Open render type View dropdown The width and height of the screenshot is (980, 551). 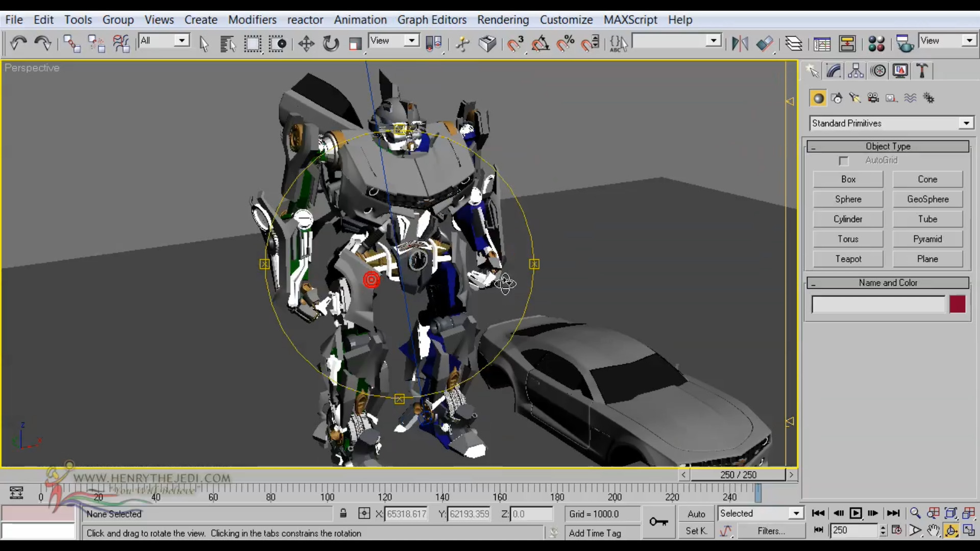coord(948,41)
